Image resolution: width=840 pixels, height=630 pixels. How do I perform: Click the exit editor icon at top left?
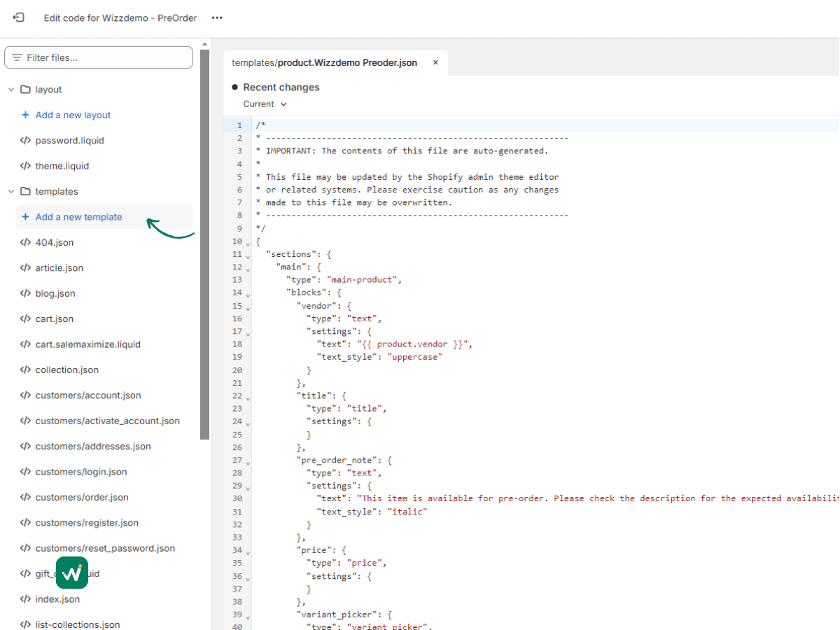click(x=19, y=17)
